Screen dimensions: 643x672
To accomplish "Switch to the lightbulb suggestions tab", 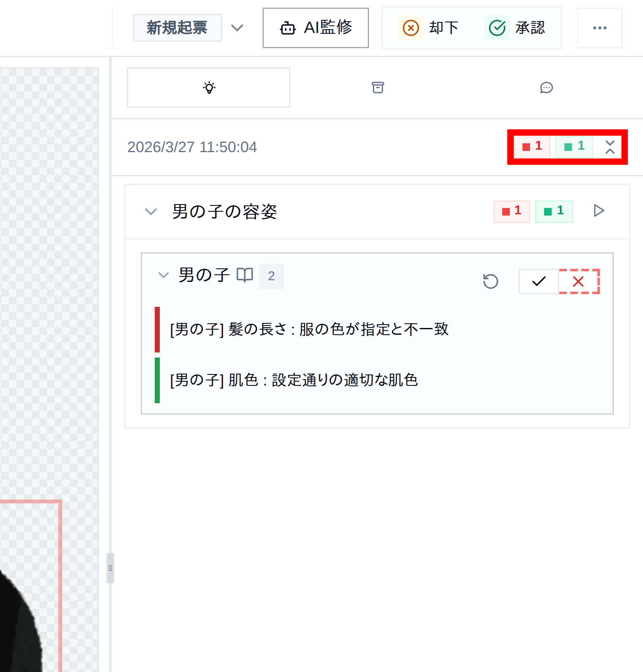I will click(209, 87).
